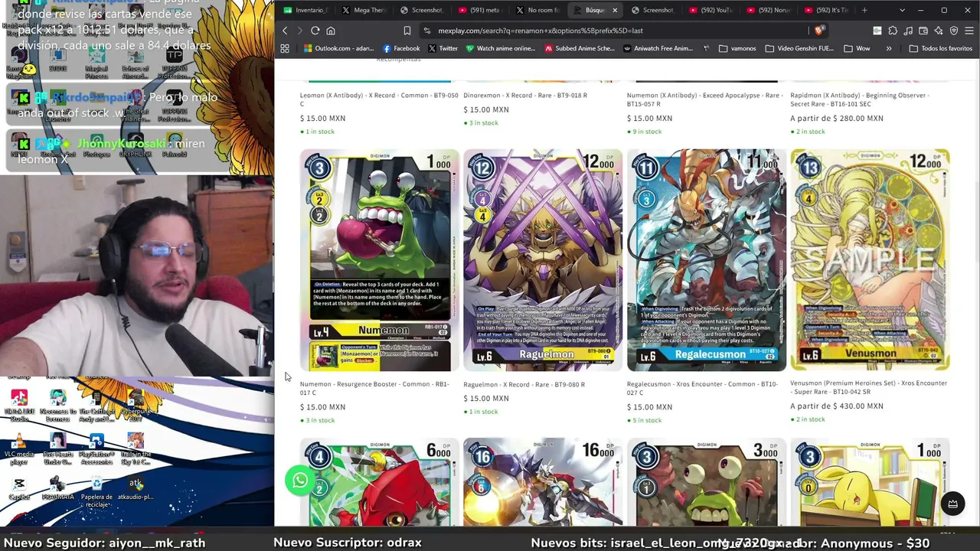Open Trails in the Sky desktop shortcut
Viewport: 980px width, 551px height.
pyautogui.click(x=136, y=450)
